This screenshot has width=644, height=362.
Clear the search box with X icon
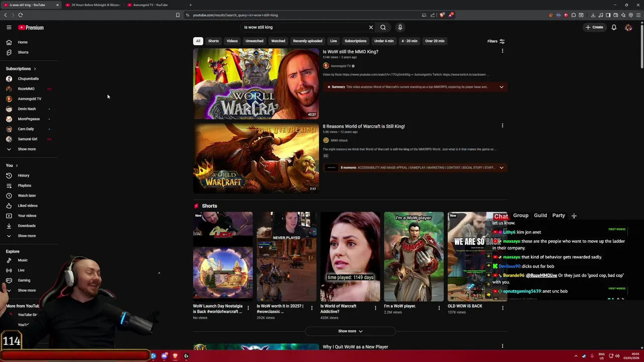(371, 27)
